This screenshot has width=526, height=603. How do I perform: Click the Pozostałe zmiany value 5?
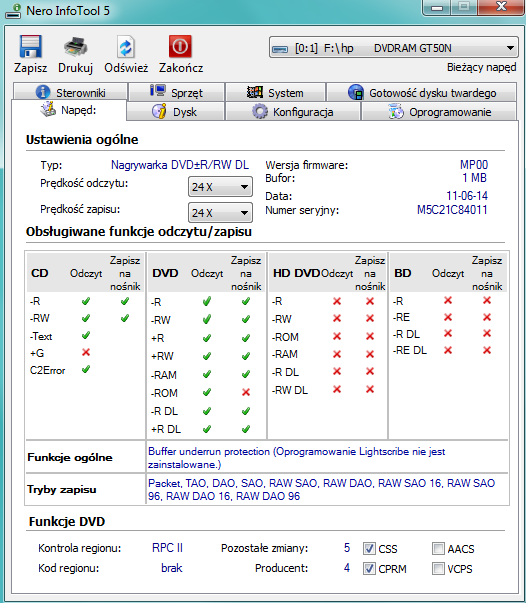point(347,548)
